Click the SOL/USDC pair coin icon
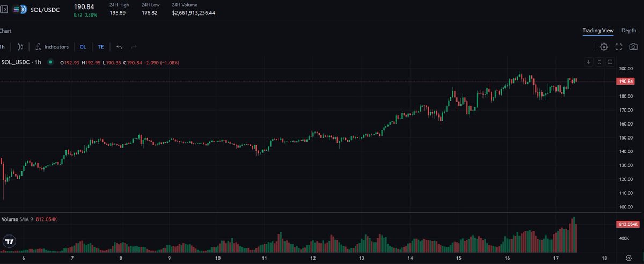 click(20, 9)
